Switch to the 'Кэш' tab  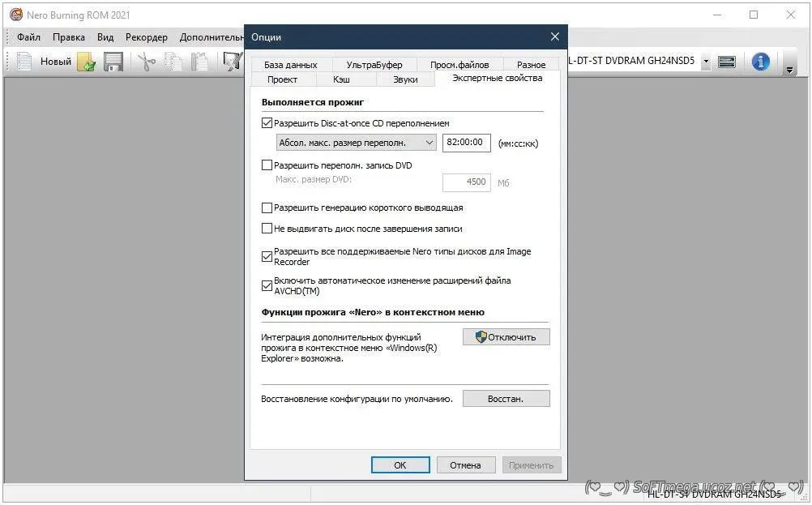341,79
